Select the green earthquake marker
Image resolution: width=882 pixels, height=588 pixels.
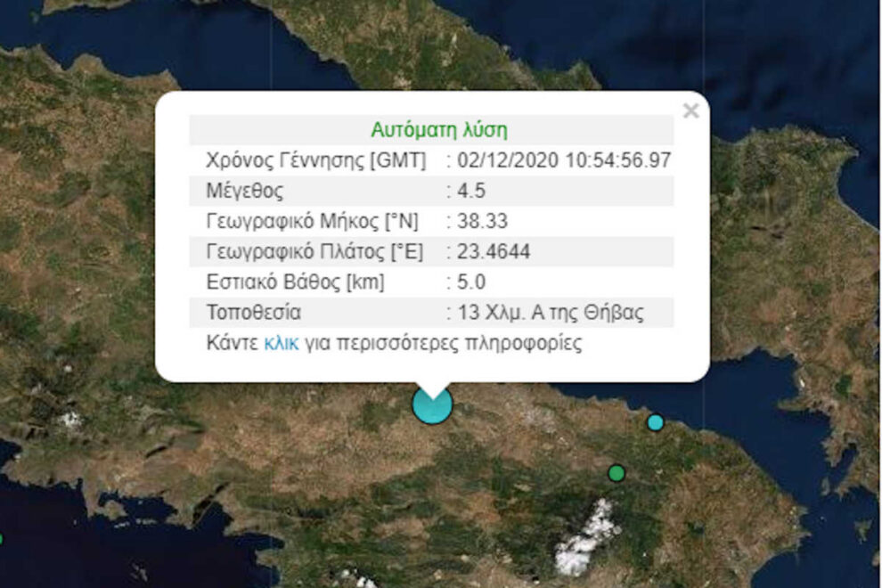pyautogui.click(x=617, y=473)
